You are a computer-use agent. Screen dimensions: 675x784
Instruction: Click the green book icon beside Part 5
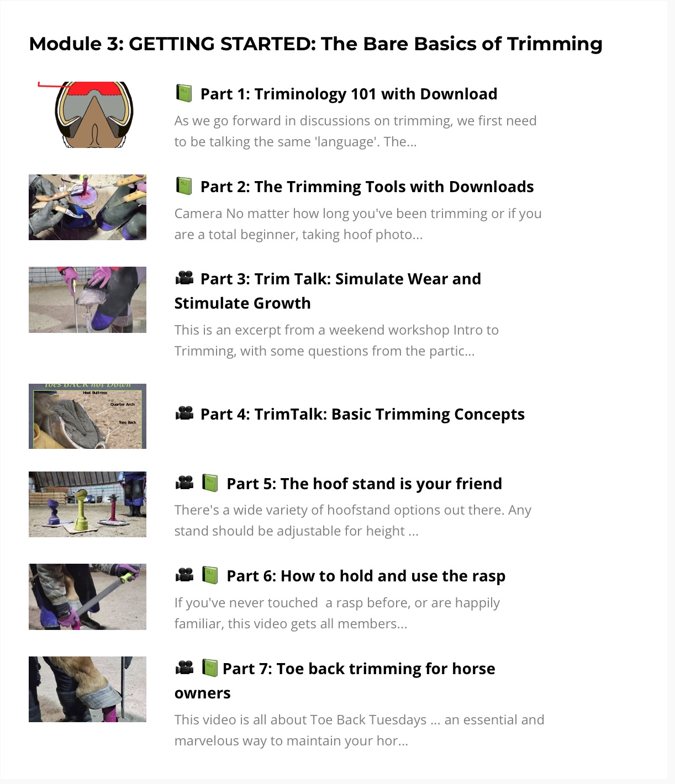[210, 483]
